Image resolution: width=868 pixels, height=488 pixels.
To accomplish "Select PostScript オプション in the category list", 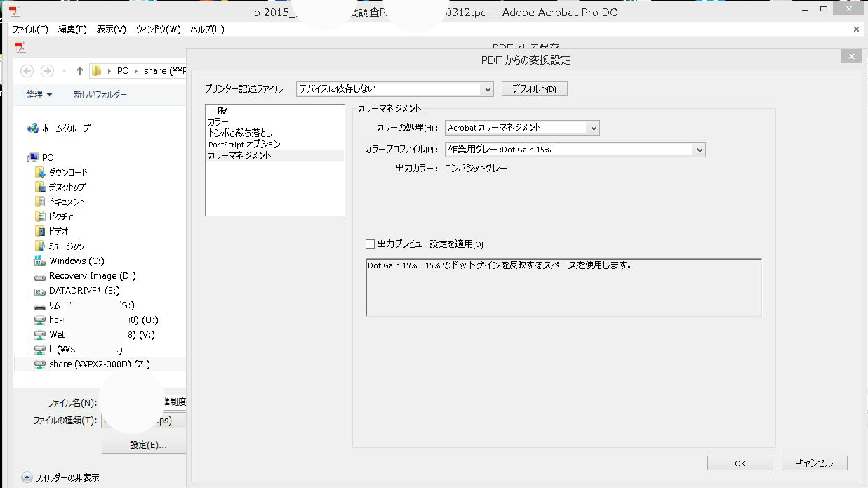I will click(274, 145).
